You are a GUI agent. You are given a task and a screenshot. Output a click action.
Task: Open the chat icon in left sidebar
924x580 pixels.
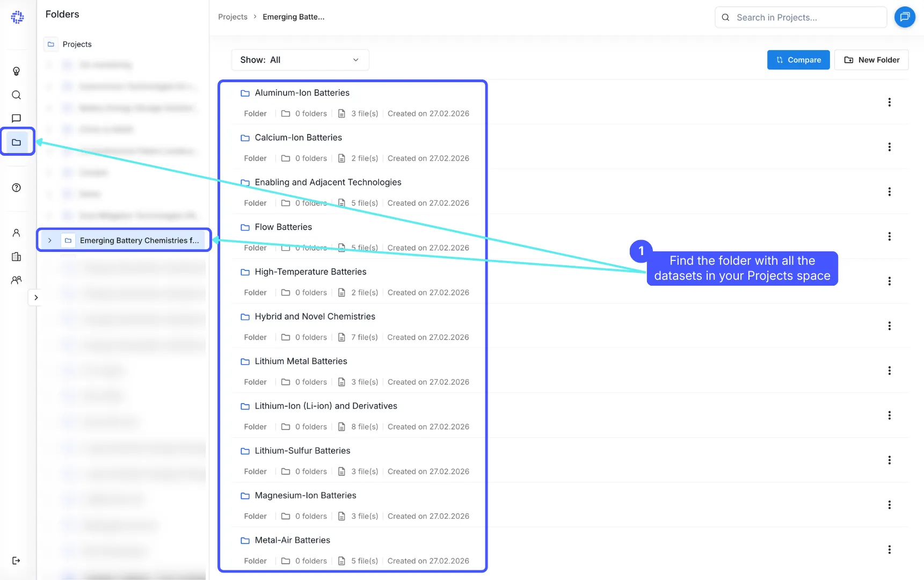click(x=16, y=118)
